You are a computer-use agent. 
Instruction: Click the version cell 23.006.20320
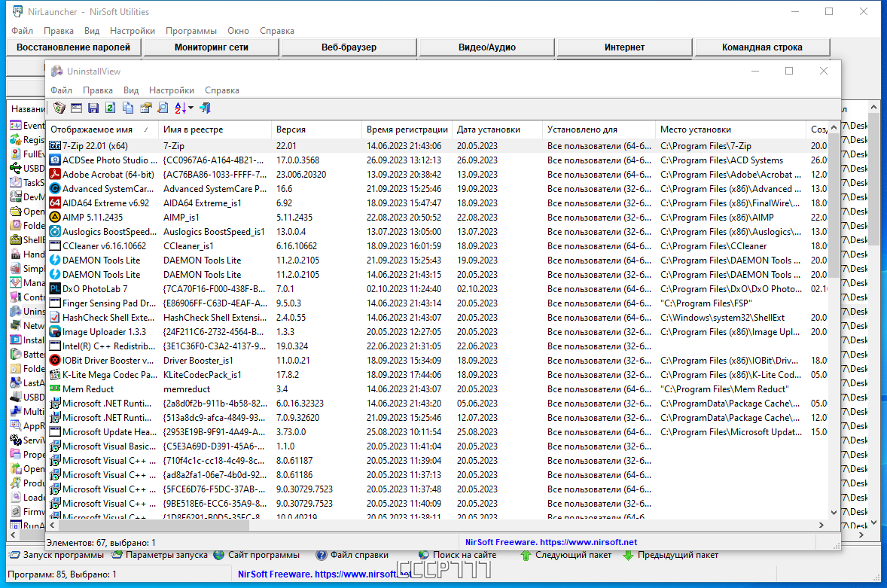[x=301, y=175]
